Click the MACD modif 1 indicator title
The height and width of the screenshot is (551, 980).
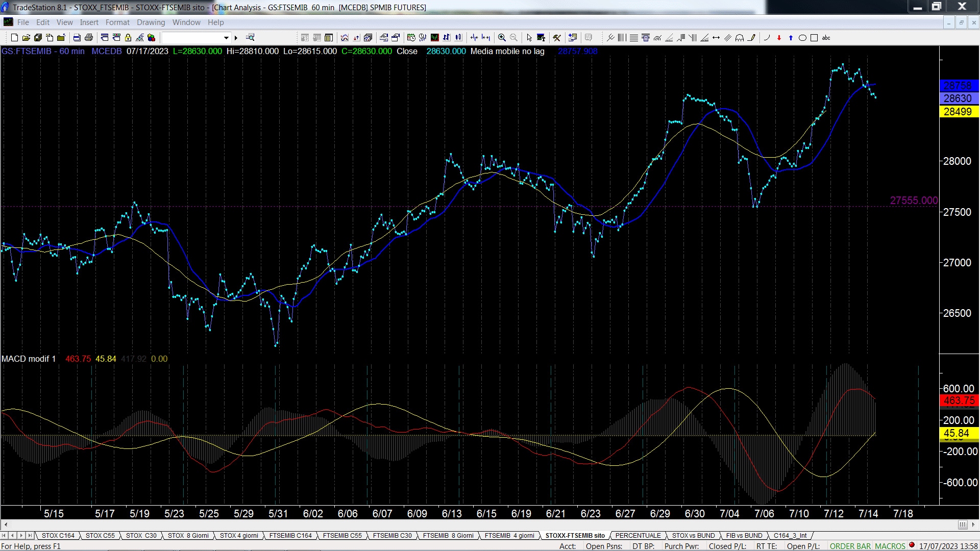(x=29, y=359)
